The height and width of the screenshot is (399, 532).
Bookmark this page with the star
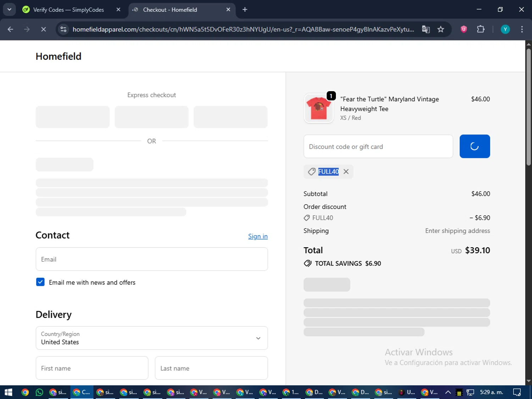point(440,29)
